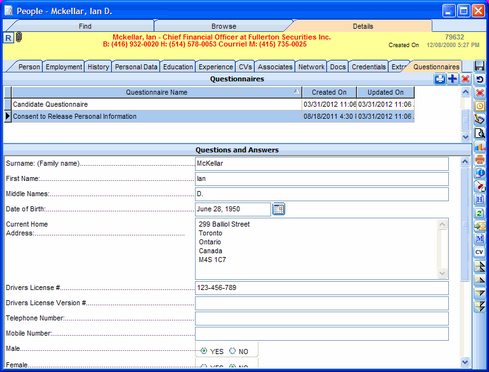Open the CVs tab
This screenshot has height=372, width=489.
(x=245, y=67)
